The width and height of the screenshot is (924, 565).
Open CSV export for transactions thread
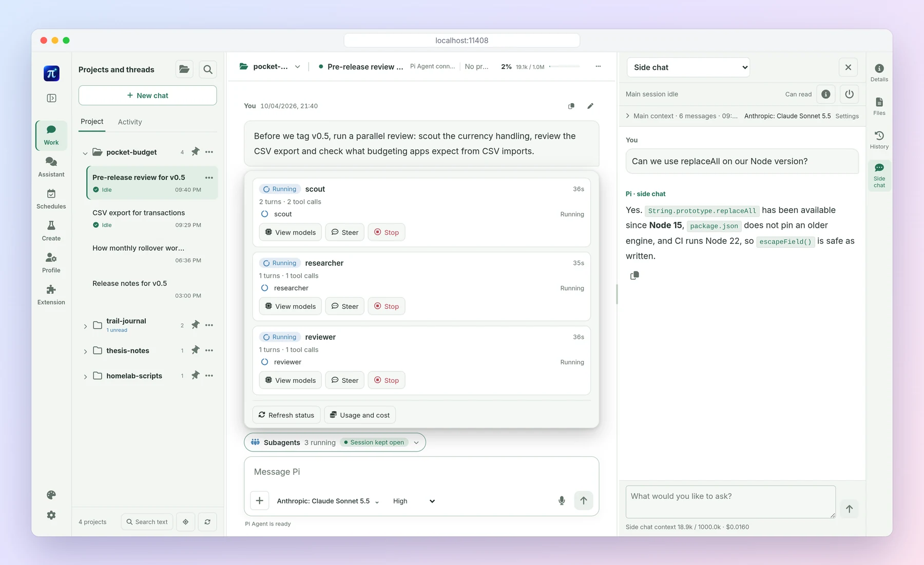152,219
